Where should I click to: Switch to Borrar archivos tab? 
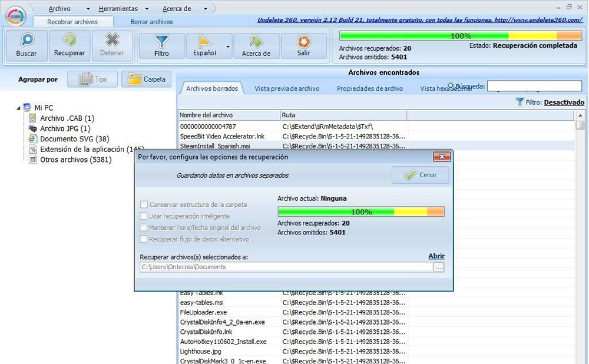151,22
